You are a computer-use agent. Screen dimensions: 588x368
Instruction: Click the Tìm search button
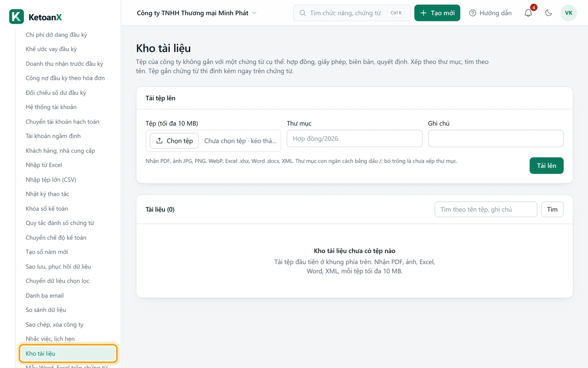coord(552,209)
